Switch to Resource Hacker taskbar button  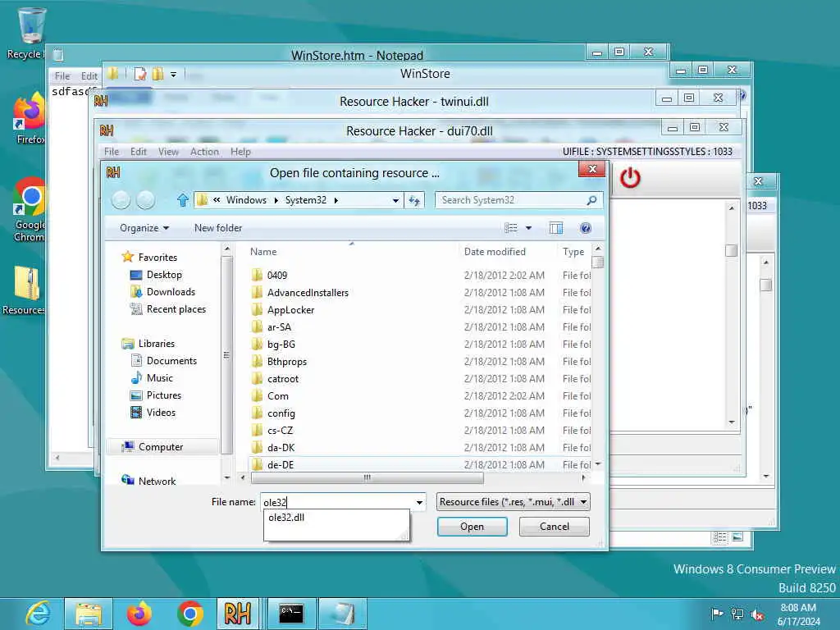(x=239, y=614)
